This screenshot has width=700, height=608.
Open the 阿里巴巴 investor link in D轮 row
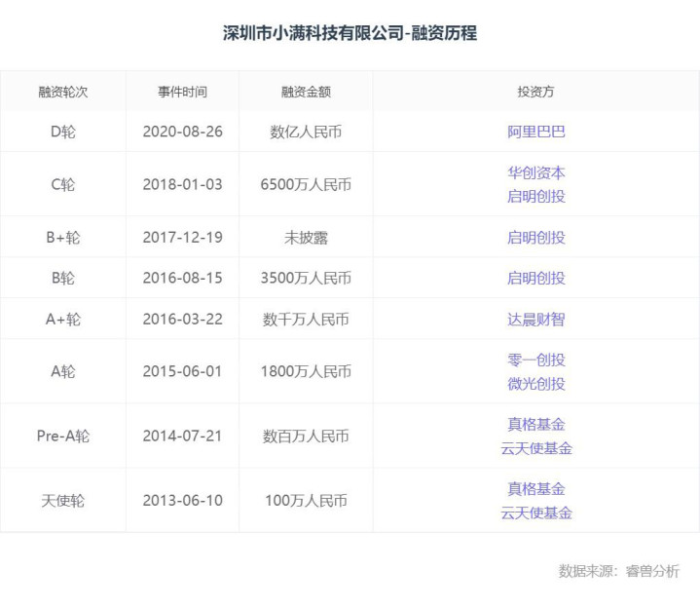tap(535, 132)
